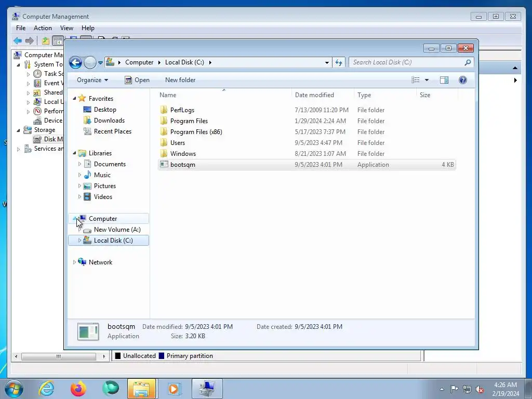Collapse the Favorites group
The width and height of the screenshot is (532, 399).
tap(75, 98)
